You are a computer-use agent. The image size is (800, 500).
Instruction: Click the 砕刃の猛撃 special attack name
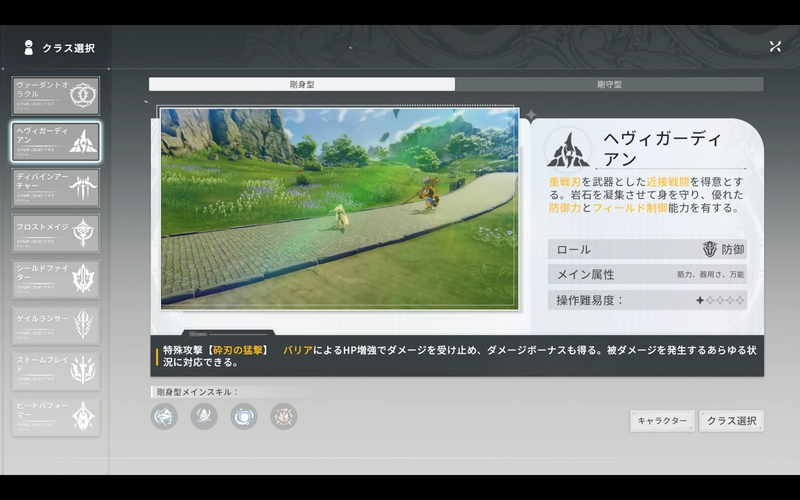click(238, 350)
